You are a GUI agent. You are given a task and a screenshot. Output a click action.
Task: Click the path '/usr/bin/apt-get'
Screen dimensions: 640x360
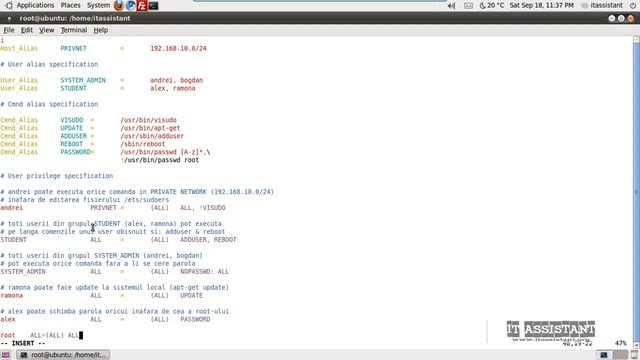pos(150,128)
